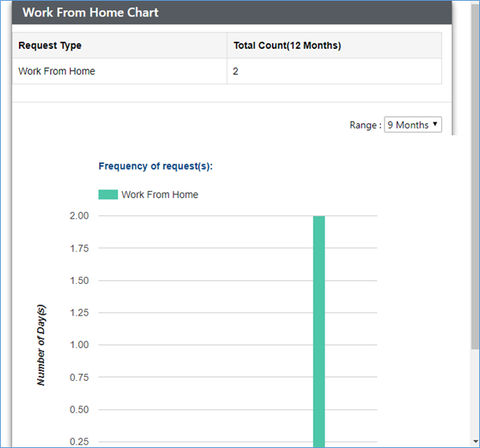Click the 1.00 y-axis label
Screen dimensions: 480x448
coord(80,345)
